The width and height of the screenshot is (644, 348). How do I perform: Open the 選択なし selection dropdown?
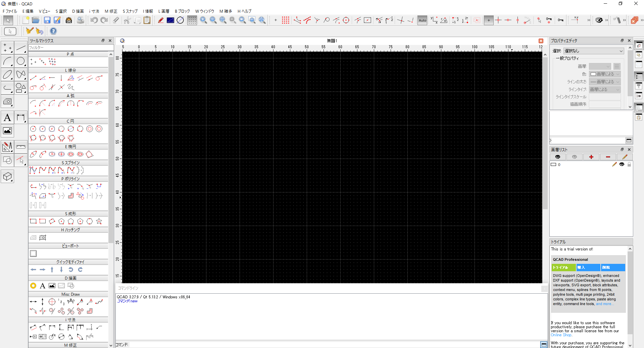593,51
